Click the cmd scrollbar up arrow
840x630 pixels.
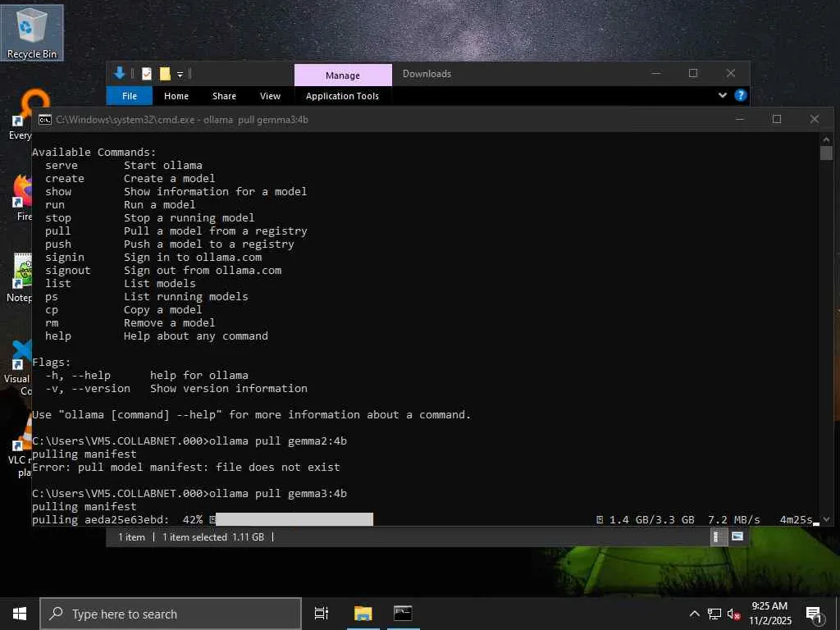(826, 139)
